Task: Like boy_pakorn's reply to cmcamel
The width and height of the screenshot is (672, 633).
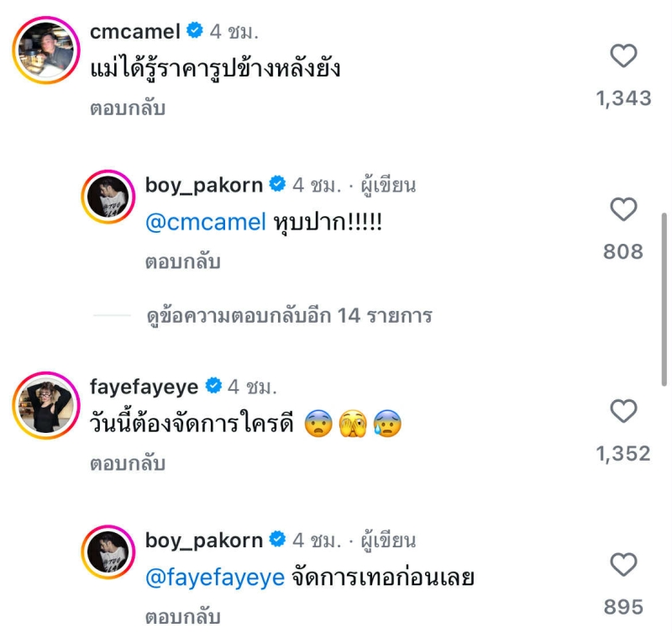Action: point(623,210)
